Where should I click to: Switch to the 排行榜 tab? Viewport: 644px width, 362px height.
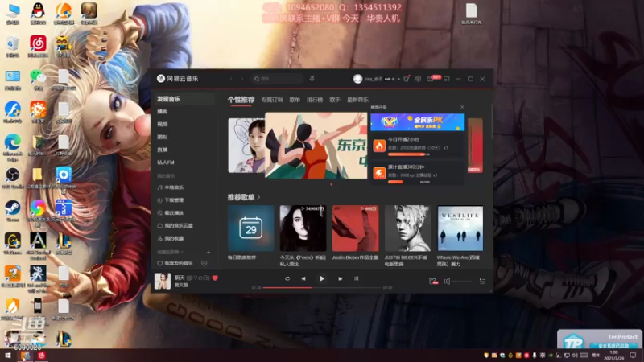coord(315,100)
